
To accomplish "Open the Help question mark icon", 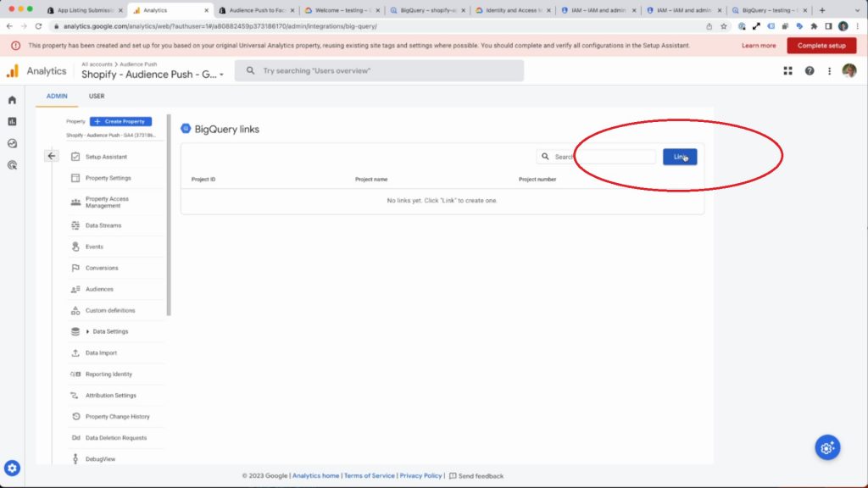I will point(810,71).
